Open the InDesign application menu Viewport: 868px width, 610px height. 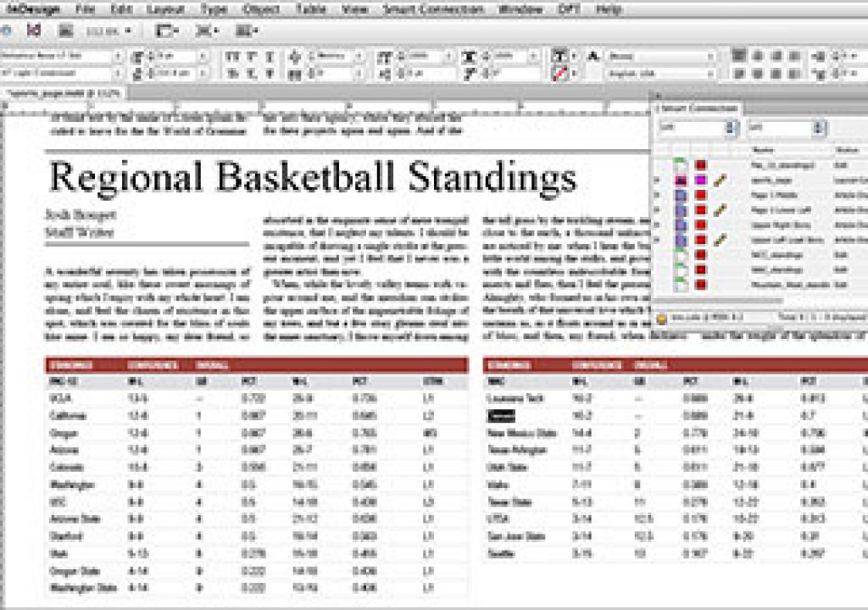(34, 8)
